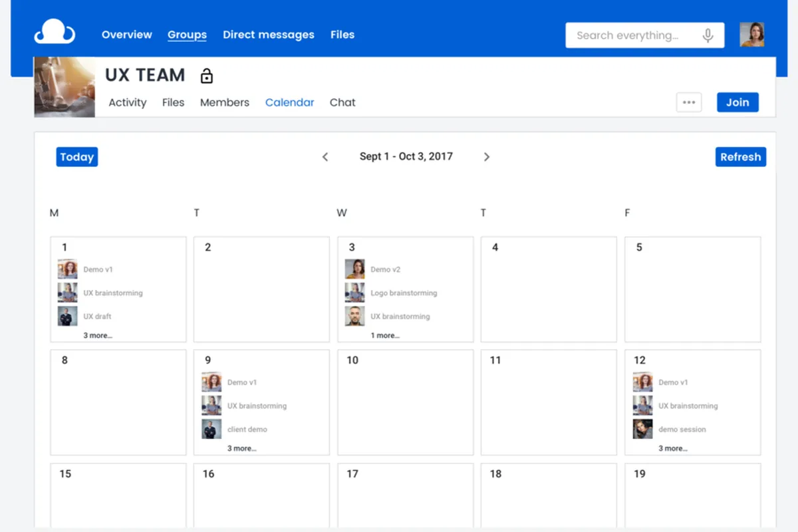This screenshot has height=532, width=798.
Task: Click avatar next to UX brainstorming on day 1
Action: tap(67, 293)
